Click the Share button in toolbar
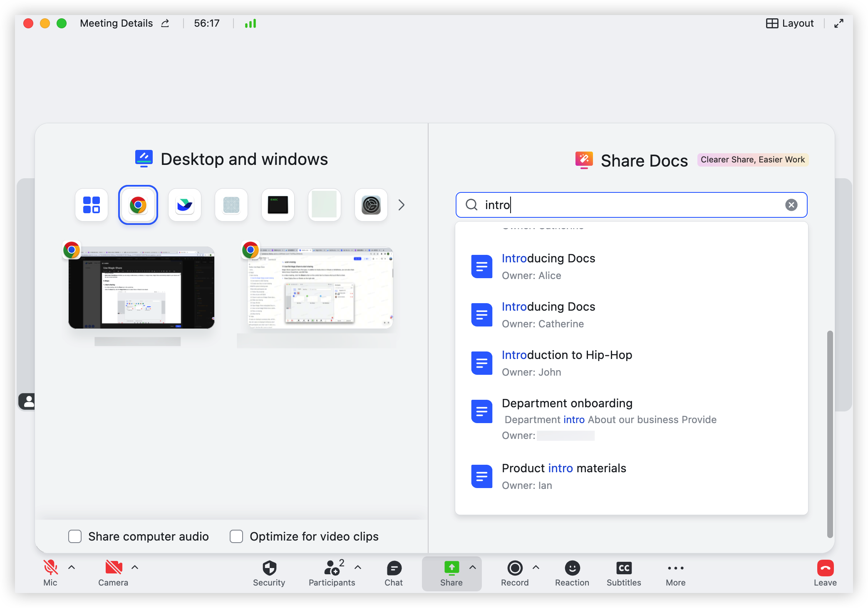 click(x=451, y=573)
